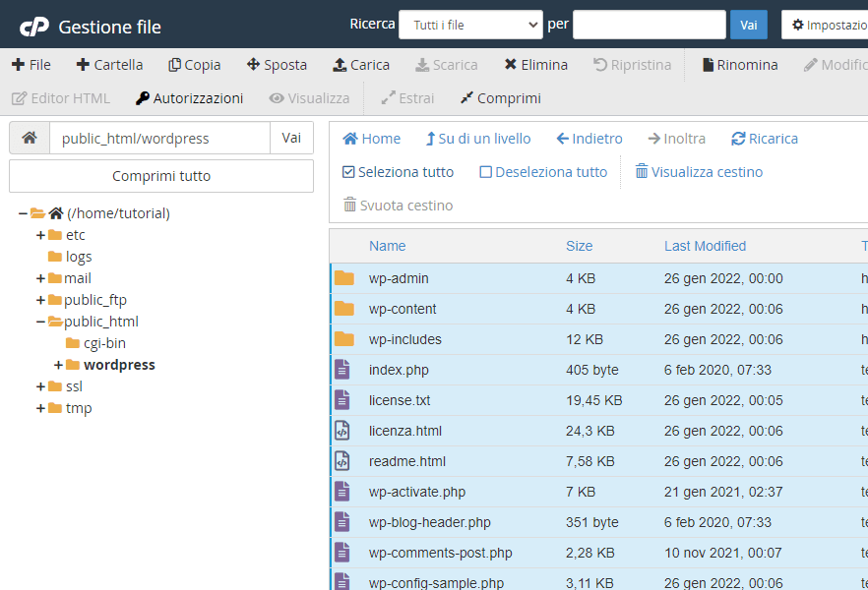Click Deseleziona tutto checkbox
The image size is (868, 590).
[543, 172]
